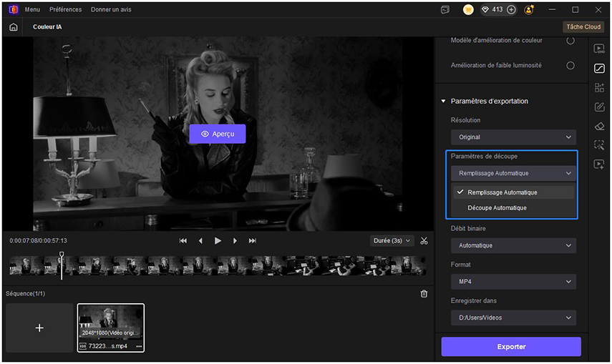Click the HDR file type badge
Screen dimensions: 612x364
(x=83, y=346)
